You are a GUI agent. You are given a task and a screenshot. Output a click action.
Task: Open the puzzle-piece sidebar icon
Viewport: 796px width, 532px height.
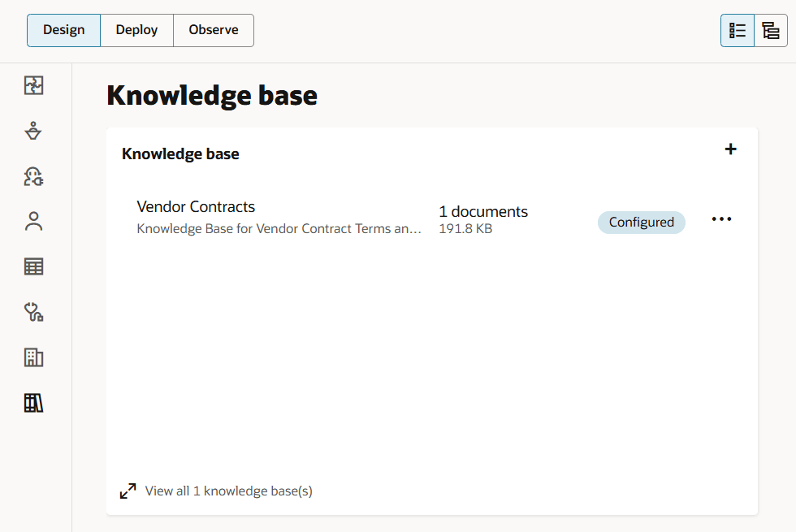pyautogui.click(x=33, y=85)
